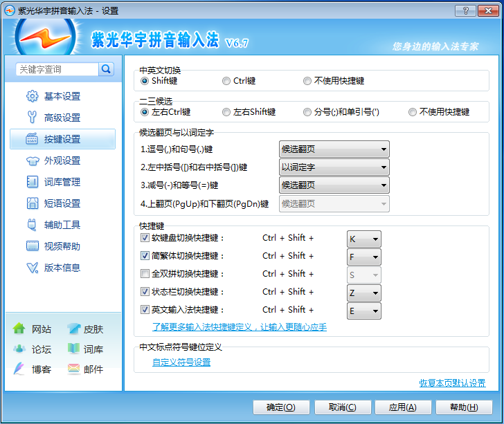The height and width of the screenshot is (424, 504).
Task: Click the screen icon for 视频帮助
Action: click(32, 246)
